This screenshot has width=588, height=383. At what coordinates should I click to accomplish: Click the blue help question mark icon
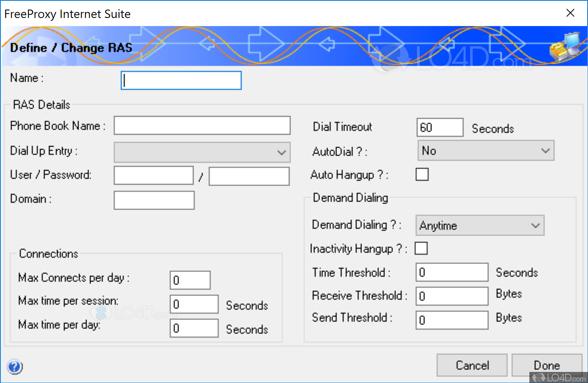15,367
